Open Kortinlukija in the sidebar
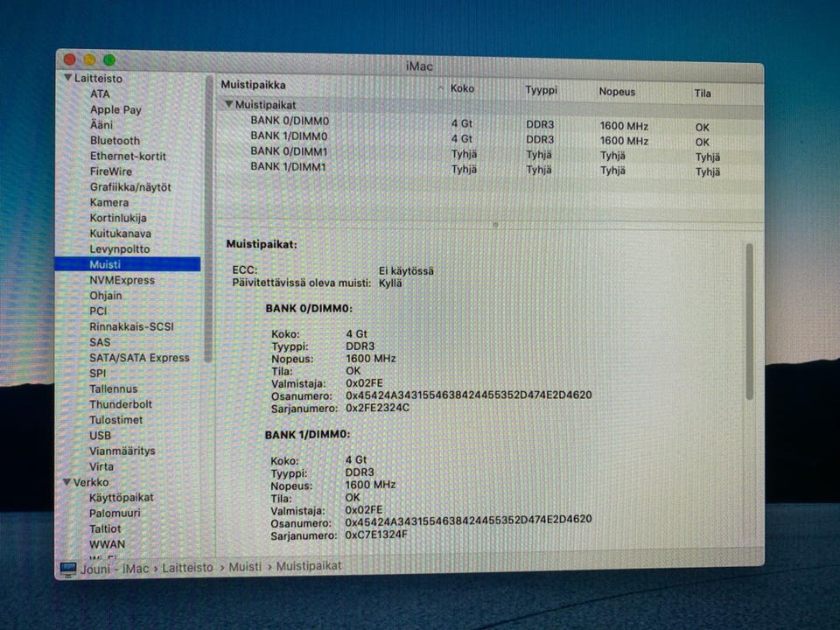The height and width of the screenshot is (630, 840). (x=118, y=218)
